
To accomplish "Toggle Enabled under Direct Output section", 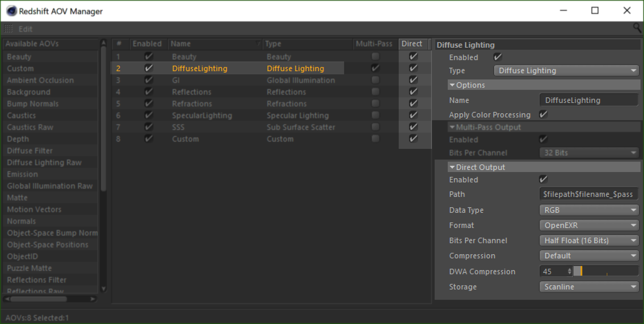I will click(543, 179).
